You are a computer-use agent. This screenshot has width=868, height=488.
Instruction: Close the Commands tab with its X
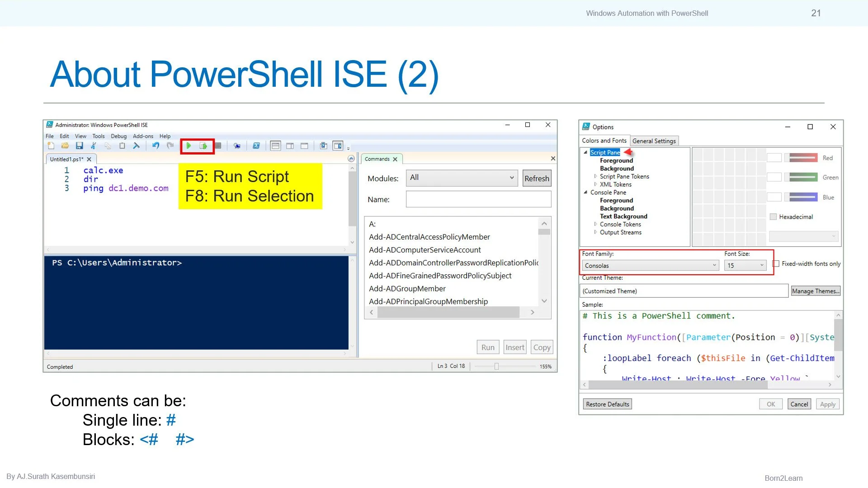tap(395, 159)
